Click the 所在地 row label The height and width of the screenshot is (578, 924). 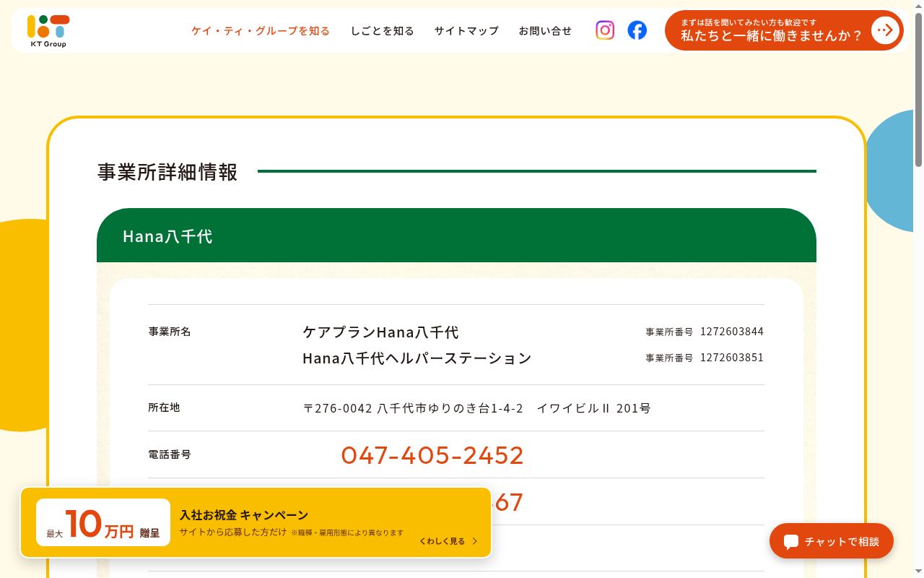(164, 407)
